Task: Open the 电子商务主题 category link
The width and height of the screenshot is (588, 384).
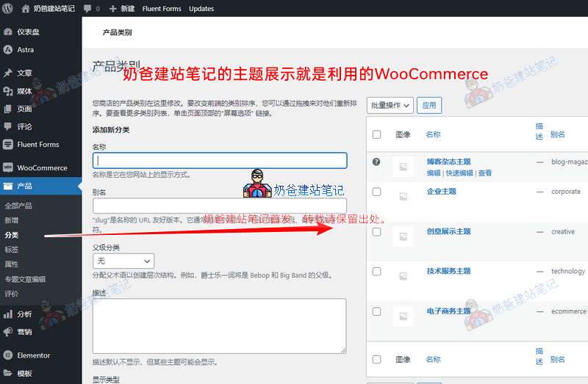Action: pos(448,311)
